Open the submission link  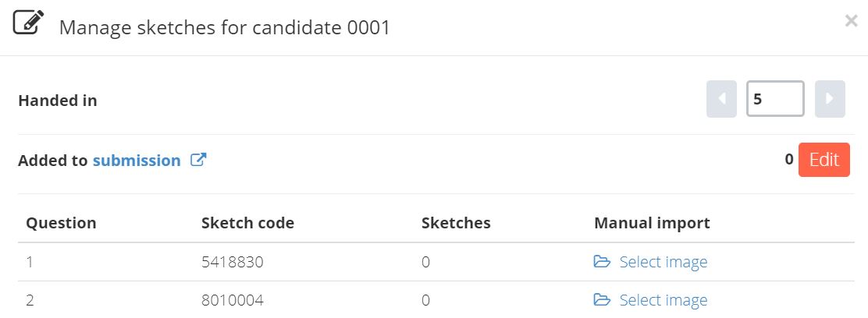pyautogui.click(x=137, y=161)
